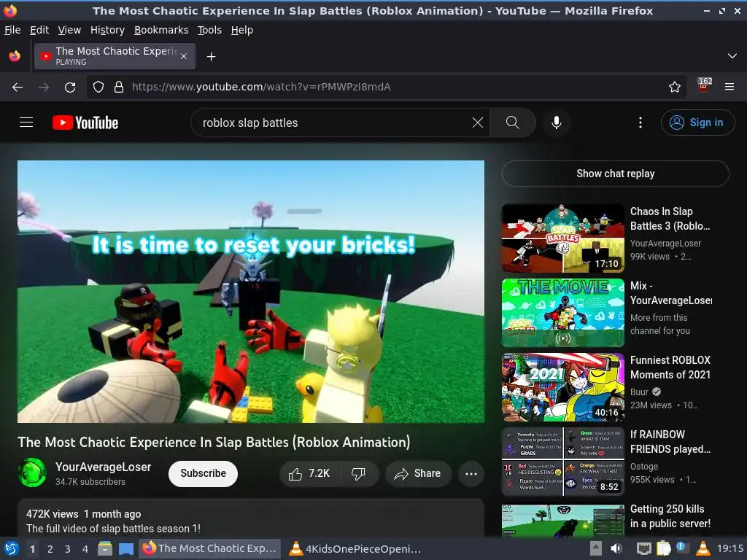
Task: Close the YouTube playing tab
Action: point(184,56)
